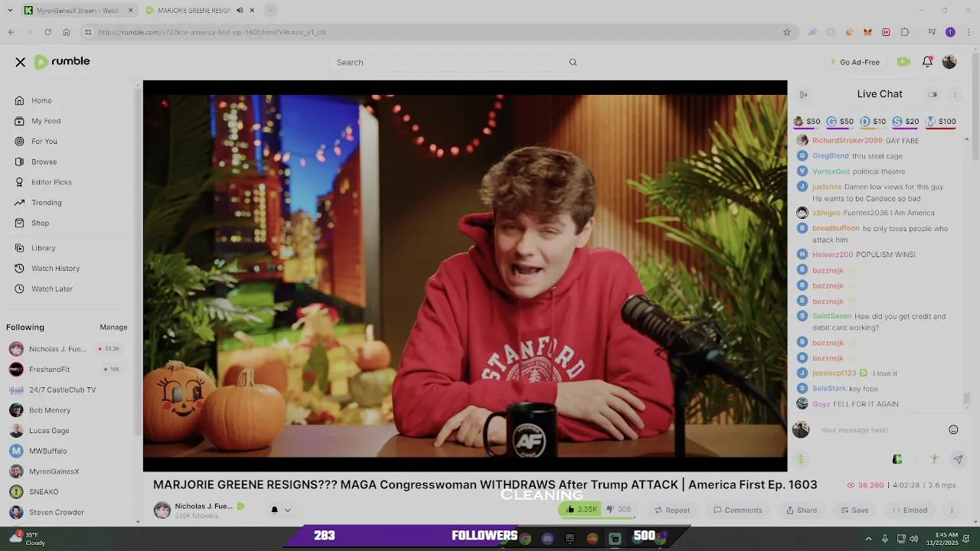Share the video
980x551 pixels.
(802, 510)
